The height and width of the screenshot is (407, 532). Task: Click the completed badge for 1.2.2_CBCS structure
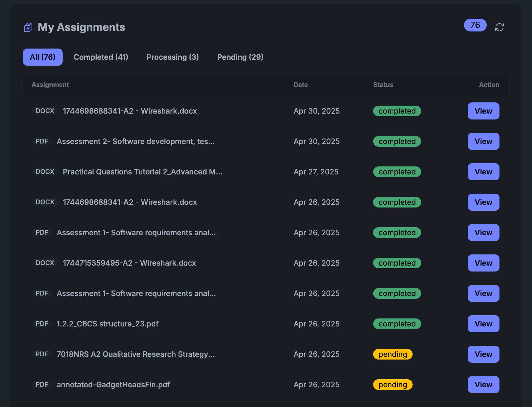[x=397, y=324]
